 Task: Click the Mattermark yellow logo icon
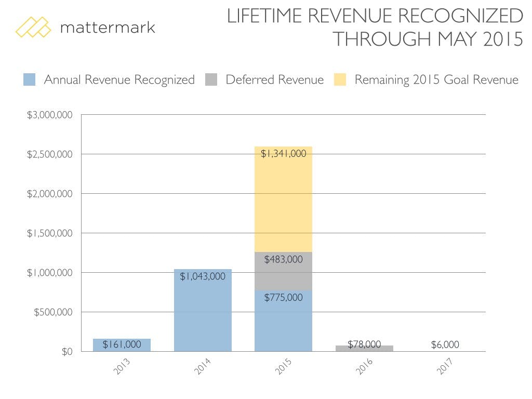(x=33, y=27)
